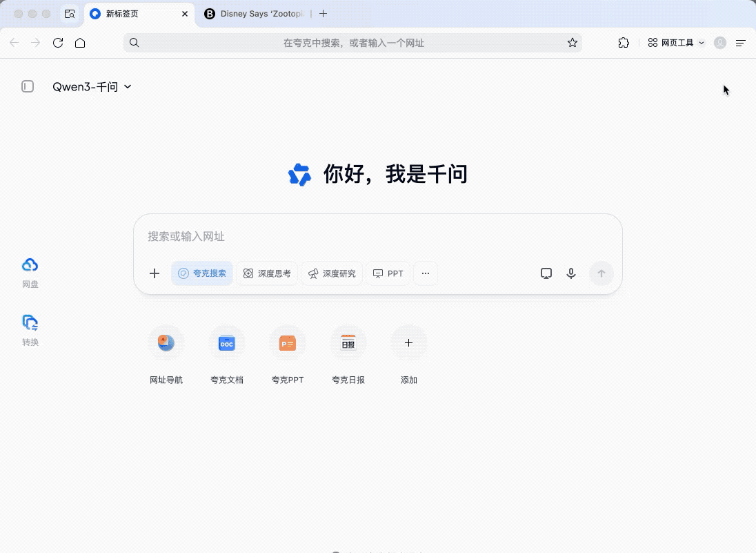This screenshot has width=756, height=553.
Task: Toggle 深度研究 deep research mode
Action: pyautogui.click(x=332, y=273)
